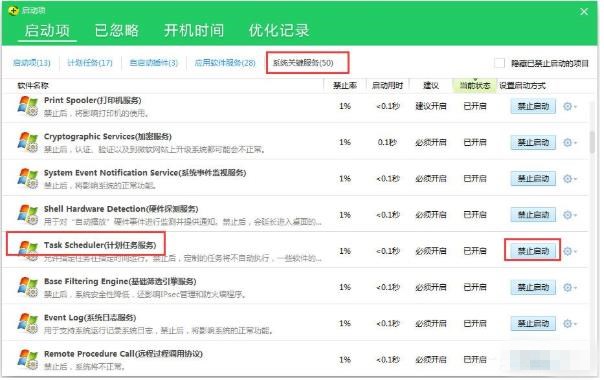Viewport: 604px width, 380px height.
Task: Open gear settings for Print Spooler row
Action: 570,106
